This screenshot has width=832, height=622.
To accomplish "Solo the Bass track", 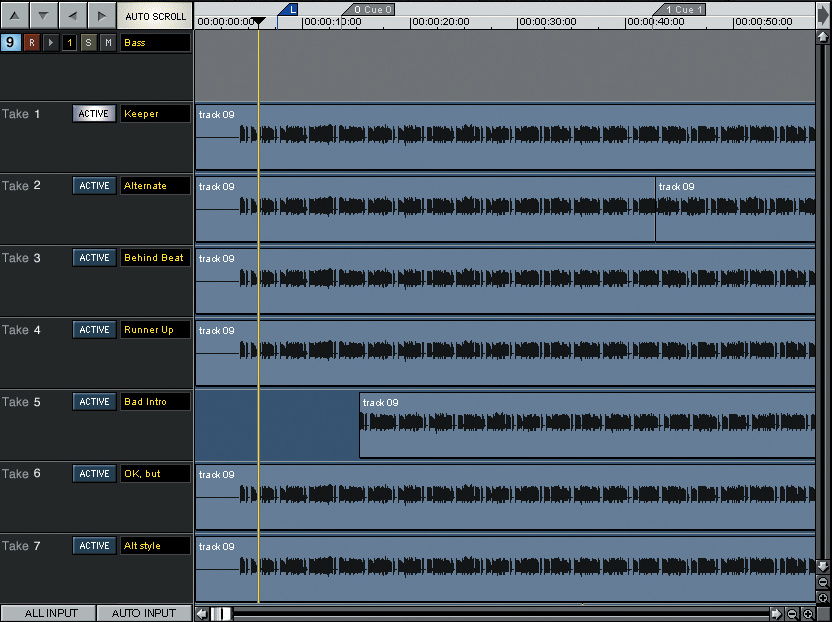I will click(x=88, y=42).
